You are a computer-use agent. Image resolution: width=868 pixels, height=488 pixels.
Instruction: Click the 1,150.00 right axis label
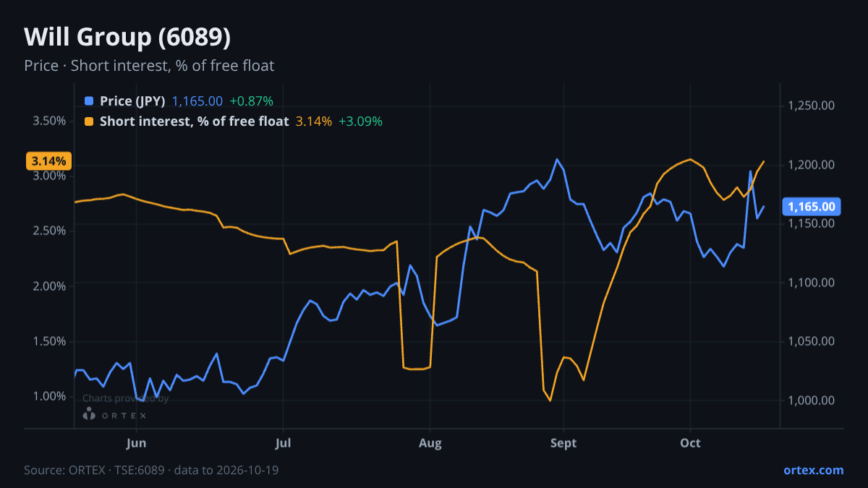pos(812,223)
